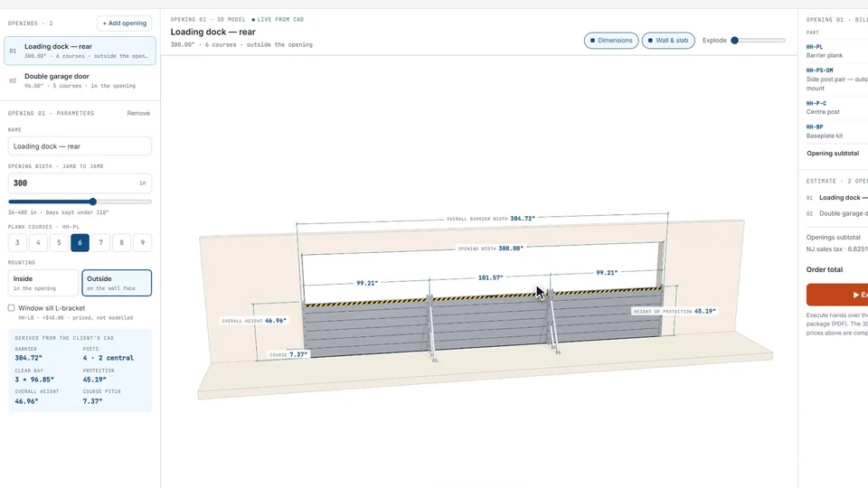Move the Explode slider handle

[734, 41]
